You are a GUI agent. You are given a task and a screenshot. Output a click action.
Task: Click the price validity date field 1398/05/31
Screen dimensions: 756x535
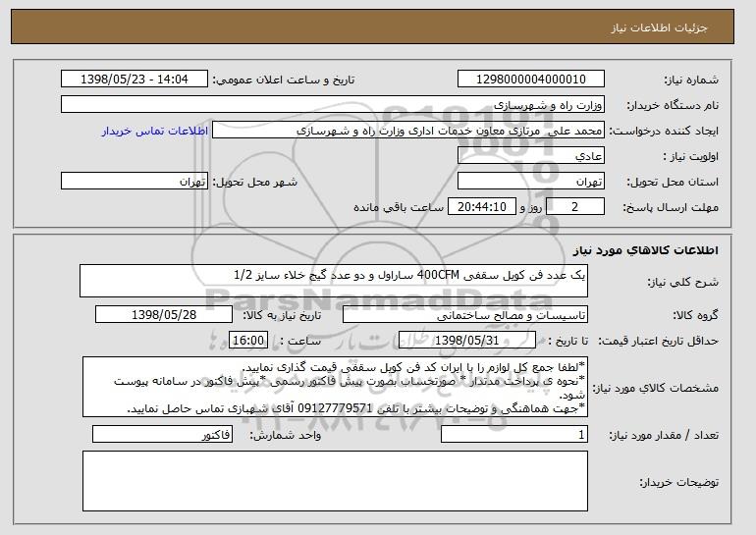[x=467, y=341]
